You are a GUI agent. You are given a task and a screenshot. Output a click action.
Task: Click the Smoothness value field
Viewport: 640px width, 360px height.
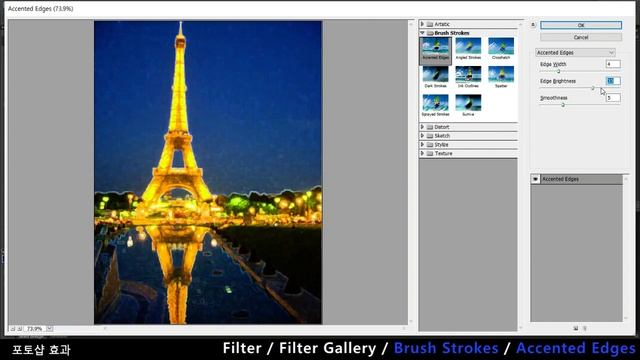613,98
